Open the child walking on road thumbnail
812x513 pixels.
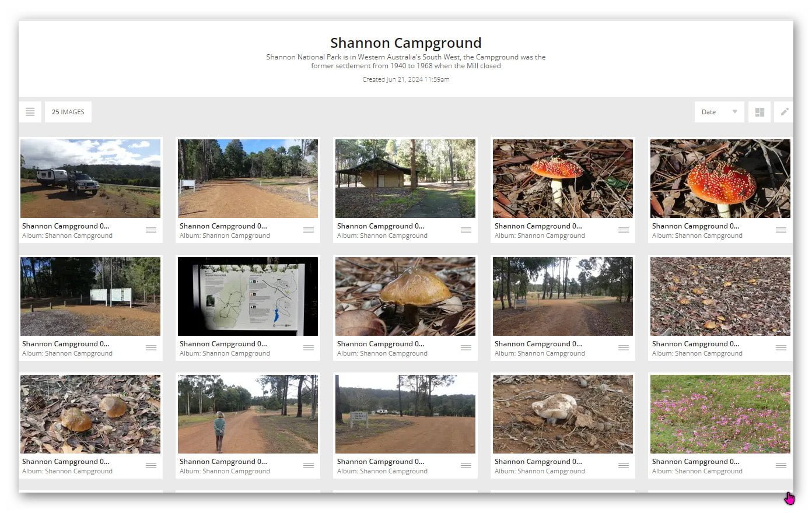(248, 414)
